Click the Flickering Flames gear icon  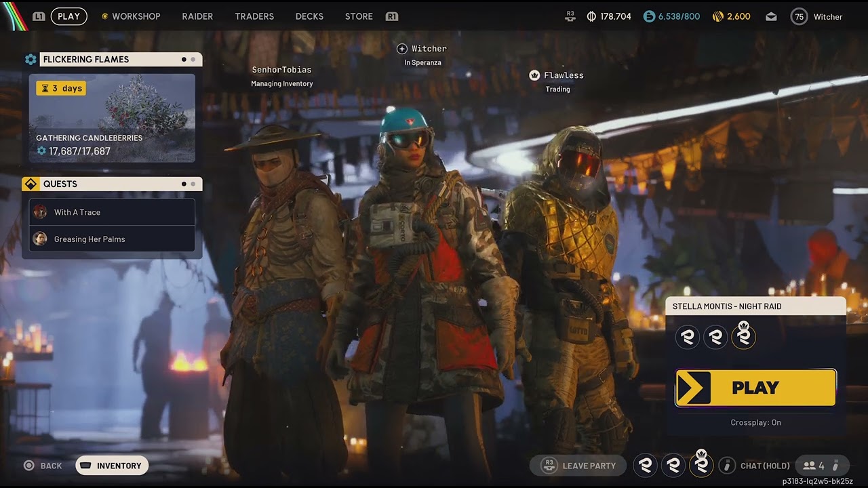31,60
